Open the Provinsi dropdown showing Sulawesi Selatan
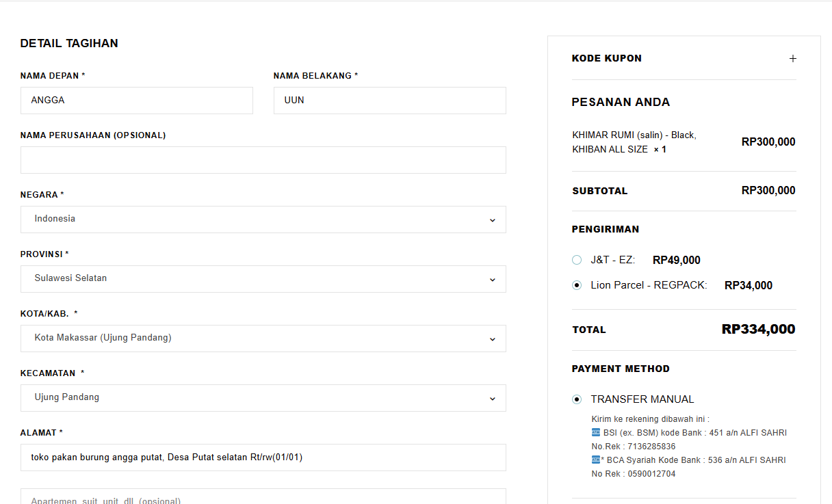This screenshot has height=504, width=832. pos(263,279)
